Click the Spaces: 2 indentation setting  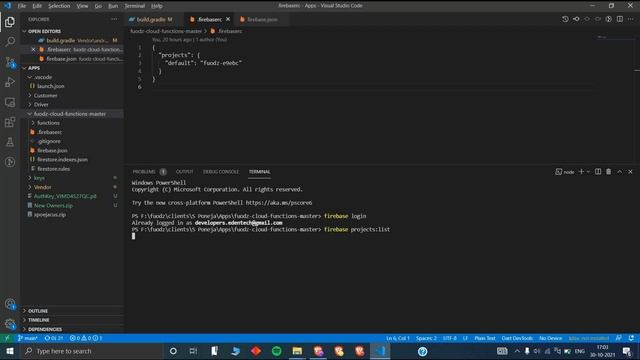426,338
